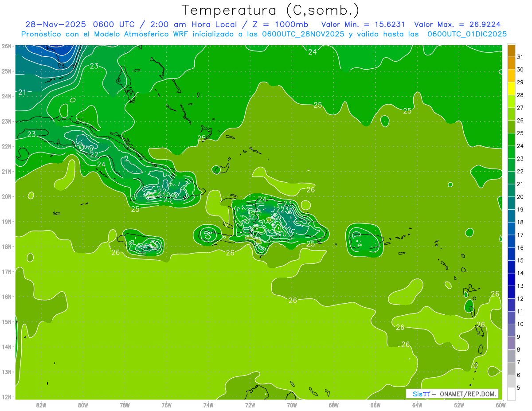Select the lime swatch between legend values 26 and 27
This screenshot has height=411, width=532.
511,114
